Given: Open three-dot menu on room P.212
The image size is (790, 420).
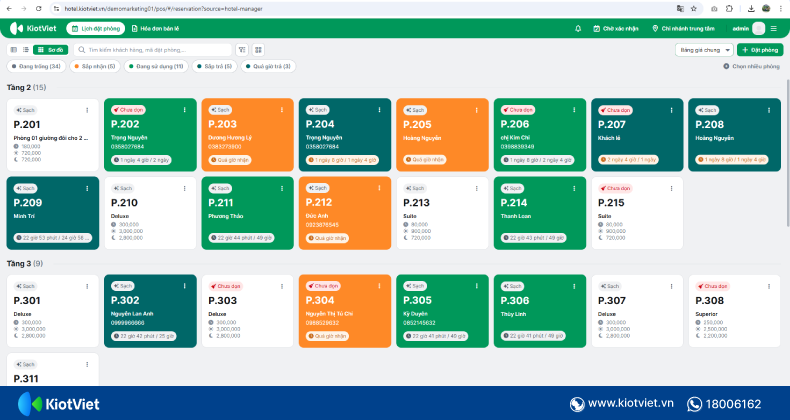Looking at the screenshot, I should 379,188.
